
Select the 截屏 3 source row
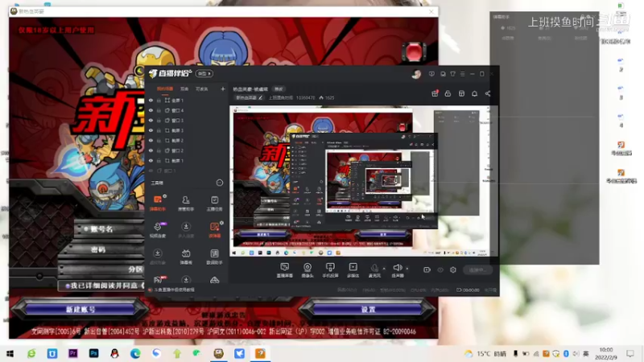pos(187,130)
